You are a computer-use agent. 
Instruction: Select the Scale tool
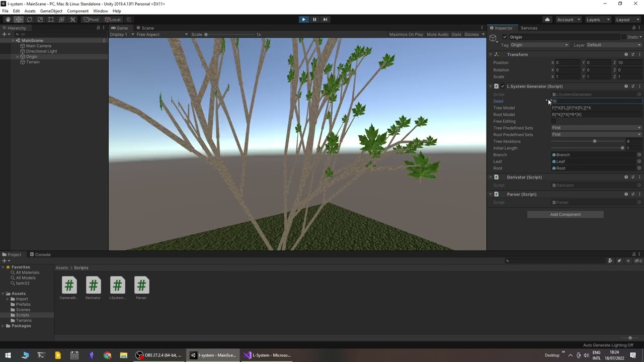click(40, 20)
